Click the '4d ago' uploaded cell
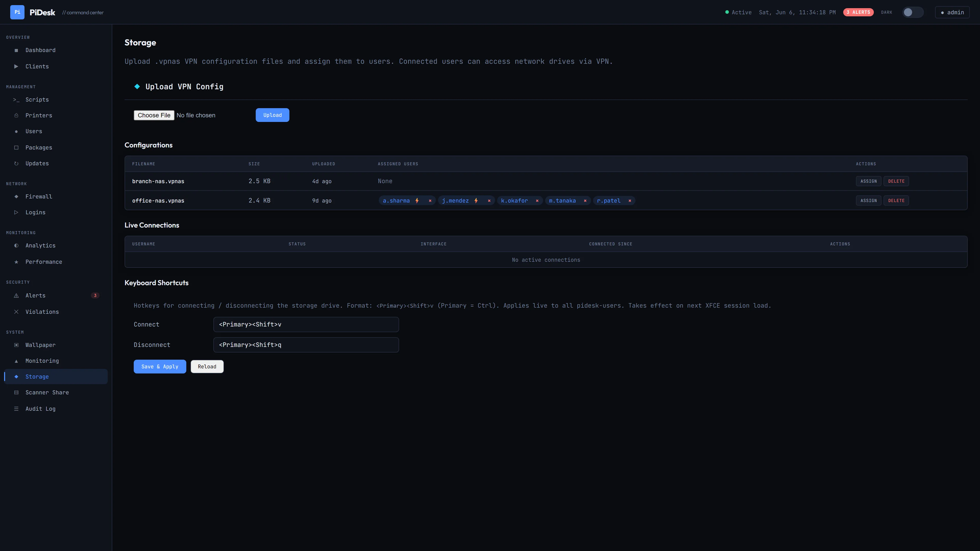 pyautogui.click(x=322, y=181)
